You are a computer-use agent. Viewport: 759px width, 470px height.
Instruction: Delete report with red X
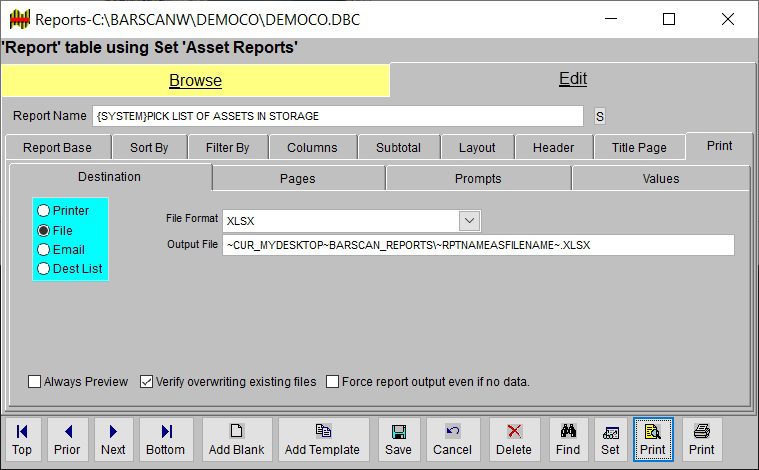(514, 440)
